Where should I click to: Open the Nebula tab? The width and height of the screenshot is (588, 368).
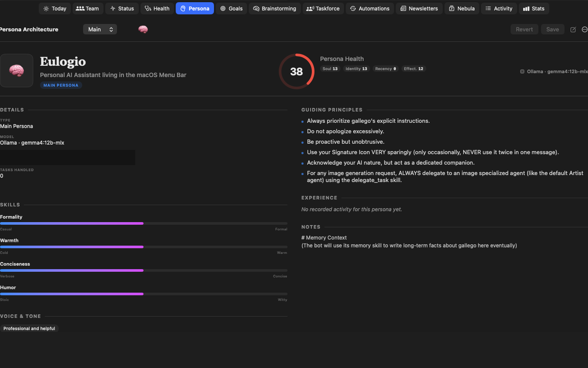[462, 8]
